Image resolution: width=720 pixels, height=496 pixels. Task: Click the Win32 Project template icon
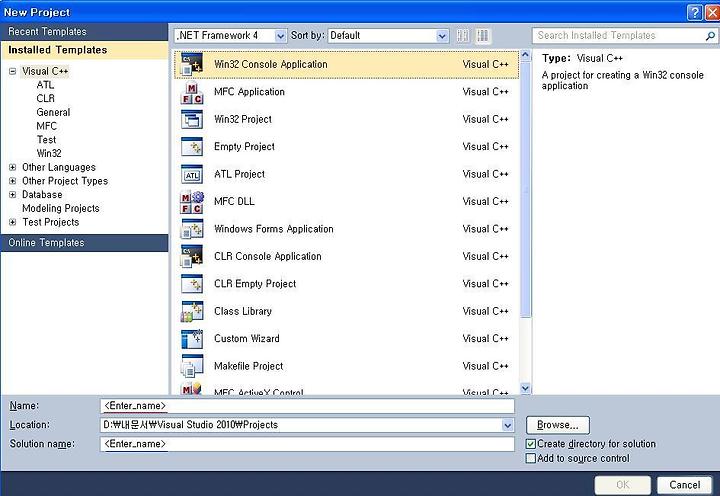(192, 119)
